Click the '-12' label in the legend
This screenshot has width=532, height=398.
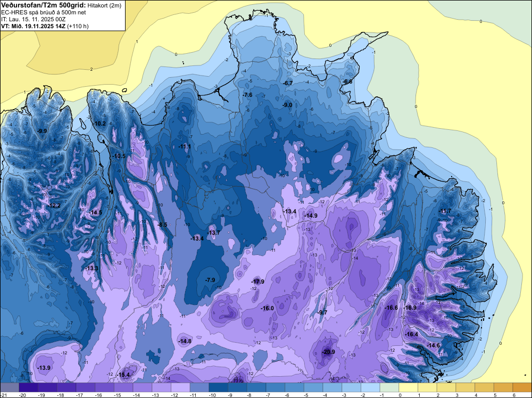[x=174, y=395]
